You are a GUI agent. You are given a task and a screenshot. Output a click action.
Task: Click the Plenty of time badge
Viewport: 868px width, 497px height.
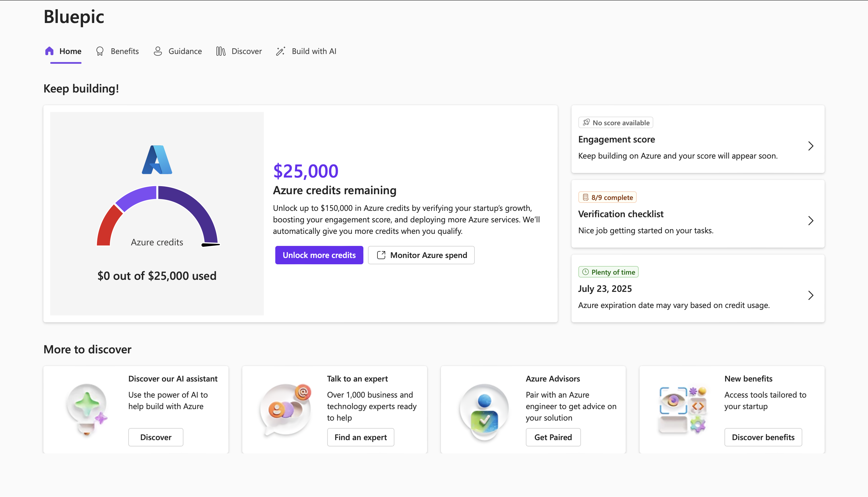(x=609, y=272)
